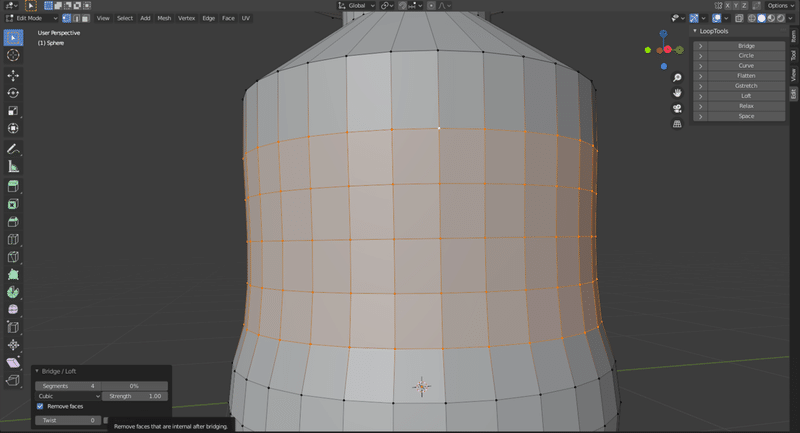
Task: Click the red X axis on navigation gizmo
Action: 667,49
